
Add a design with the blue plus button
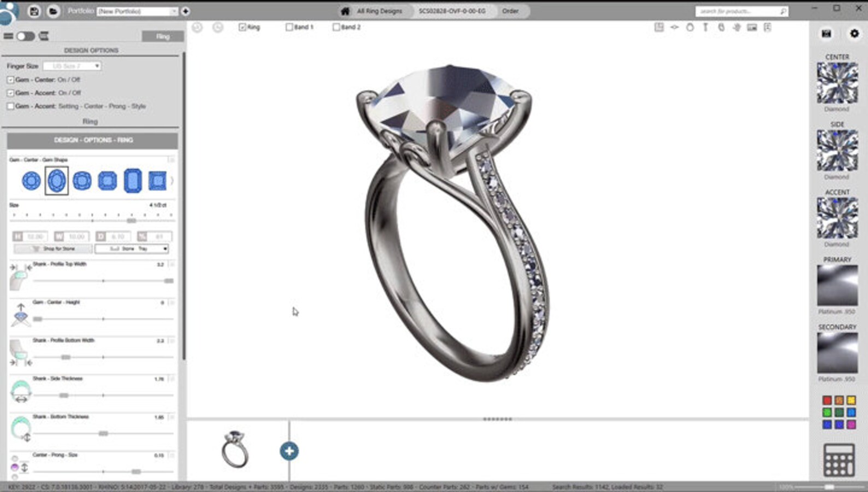[x=289, y=451]
